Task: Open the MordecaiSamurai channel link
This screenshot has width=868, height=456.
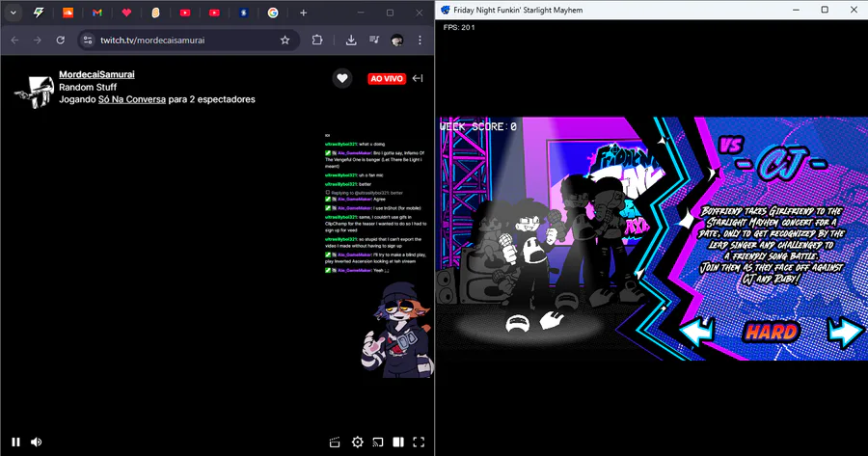Action: coord(96,74)
